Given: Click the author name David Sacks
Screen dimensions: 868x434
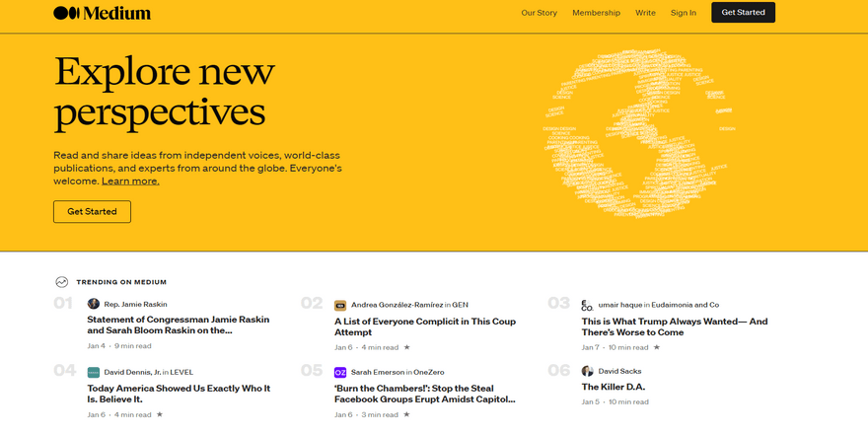Looking at the screenshot, I should [x=620, y=371].
